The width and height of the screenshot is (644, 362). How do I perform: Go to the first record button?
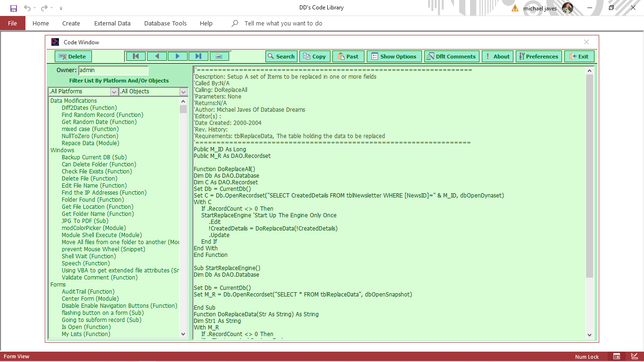point(136,57)
